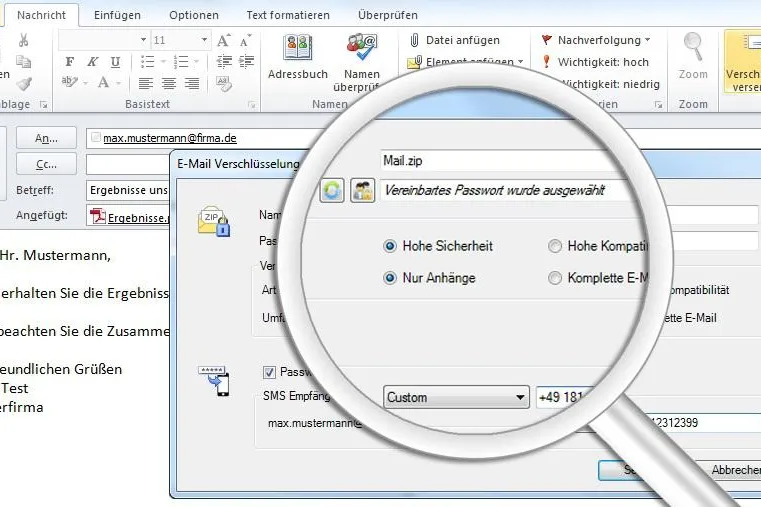Open numbered list style dropdown arrow
This screenshot has width=761, height=507.
pos(197,62)
